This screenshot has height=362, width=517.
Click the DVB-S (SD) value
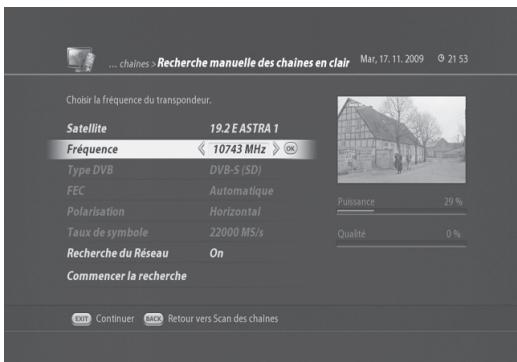point(235,170)
